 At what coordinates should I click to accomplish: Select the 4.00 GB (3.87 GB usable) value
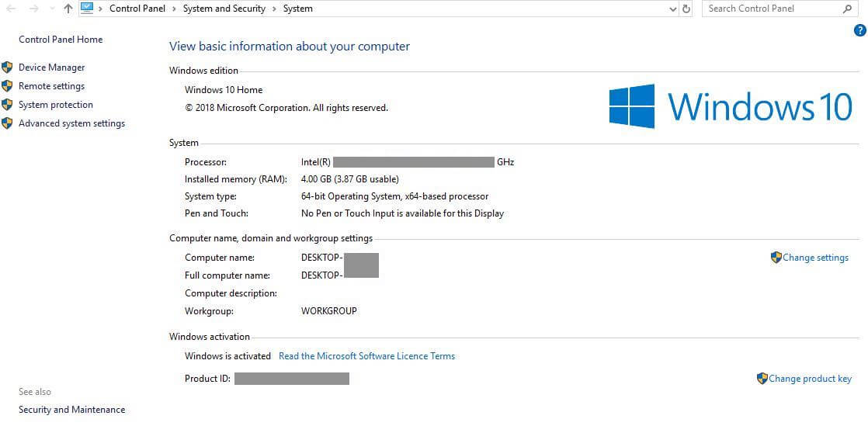(x=350, y=179)
